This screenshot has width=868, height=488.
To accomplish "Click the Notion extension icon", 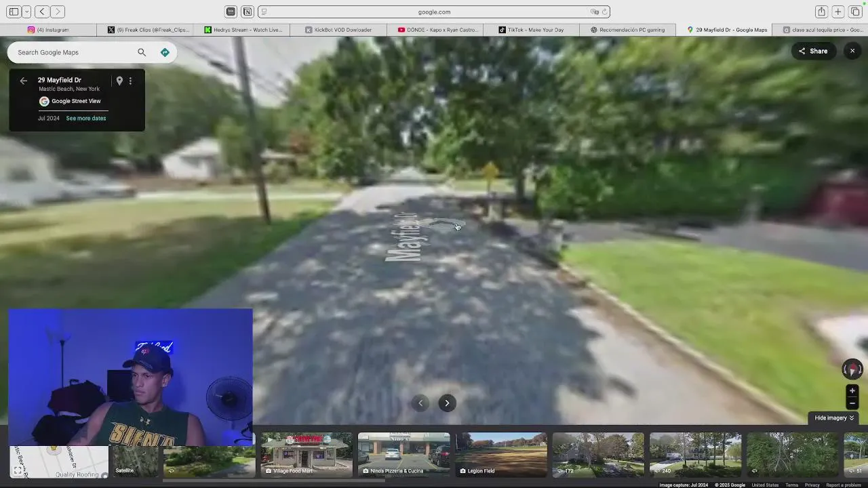I will (248, 12).
